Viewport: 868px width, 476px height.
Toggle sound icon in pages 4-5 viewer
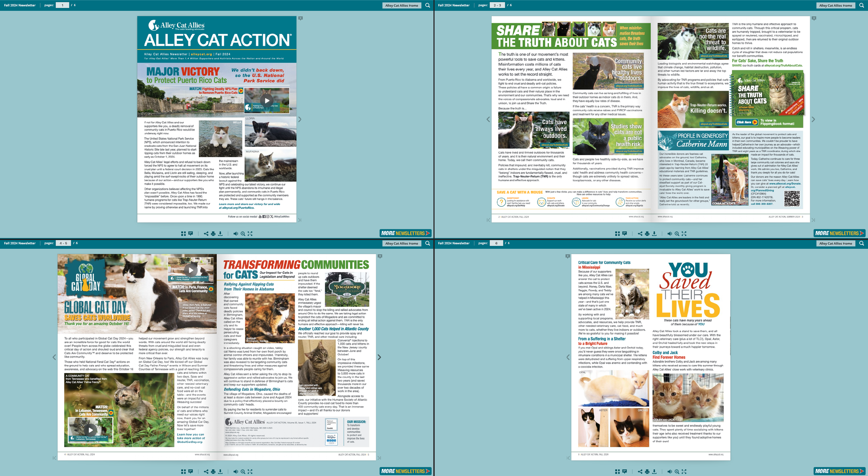235,471
